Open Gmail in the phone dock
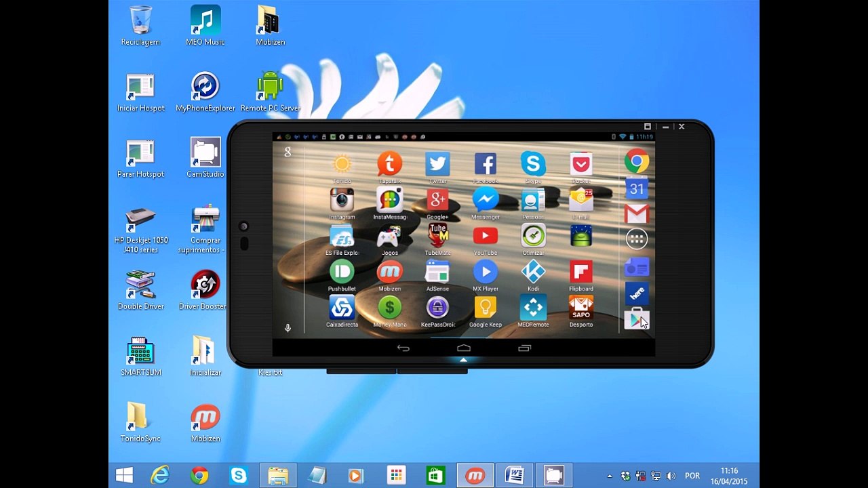Screen dimensions: 868x488 tap(637, 214)
